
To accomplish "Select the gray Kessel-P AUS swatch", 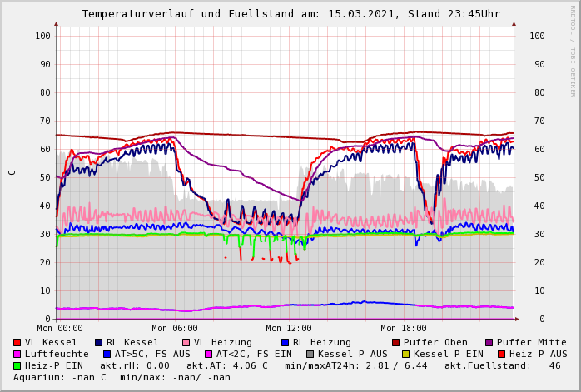I will pyautogui.click(x=309, y=354).
